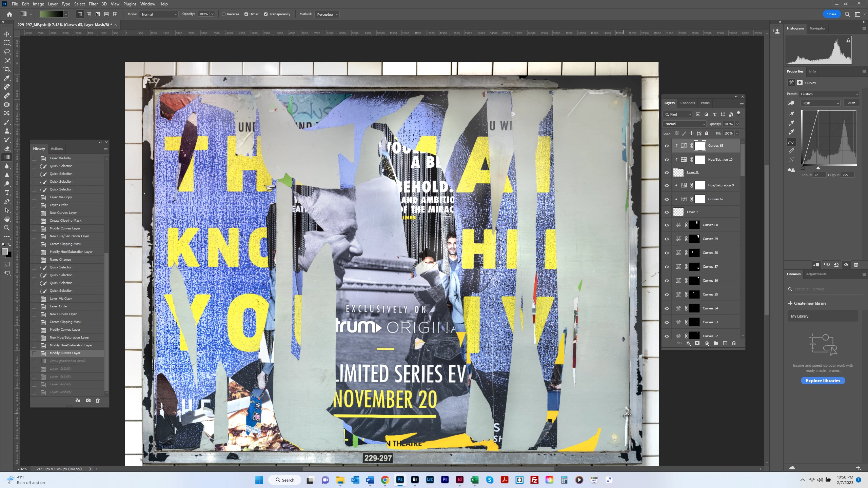Viewport: 868px width, 488px height.
Task: Click the Explore libraries button
Action: (x=823, y=381)
